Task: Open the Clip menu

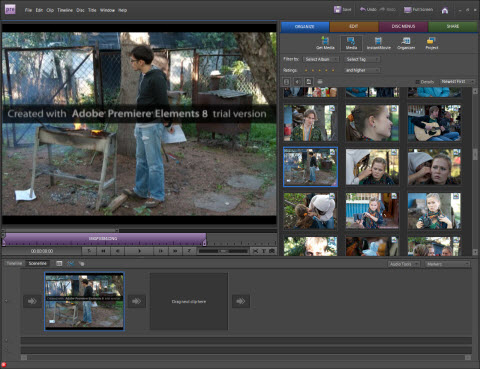Action: coord(50,10)
